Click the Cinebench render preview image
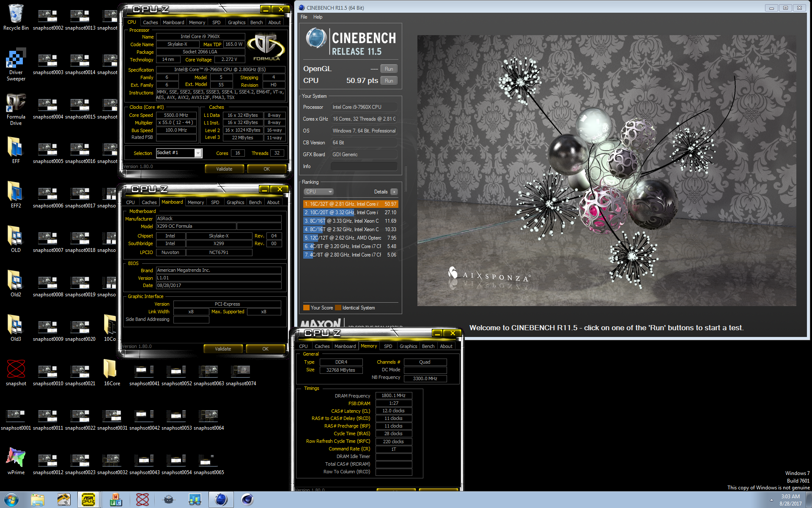The image size is (812, 508). [606, 170]
